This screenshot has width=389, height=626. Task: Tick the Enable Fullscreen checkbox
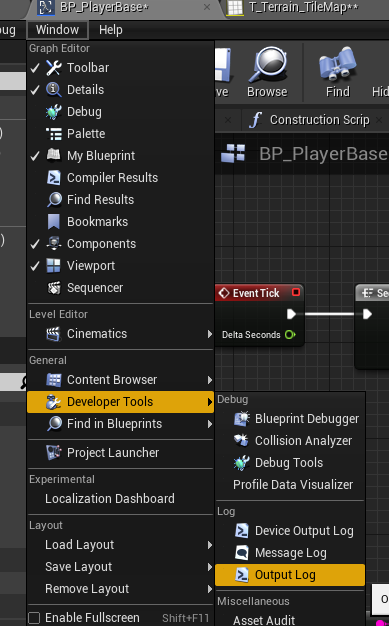coord(34,618)
